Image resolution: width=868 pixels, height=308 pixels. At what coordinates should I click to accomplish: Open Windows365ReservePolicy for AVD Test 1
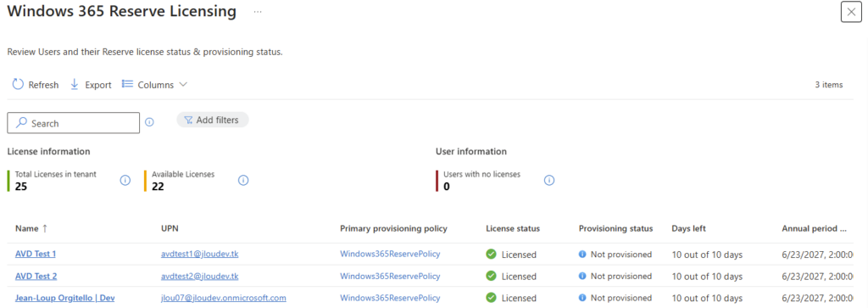tap(390, 255)
